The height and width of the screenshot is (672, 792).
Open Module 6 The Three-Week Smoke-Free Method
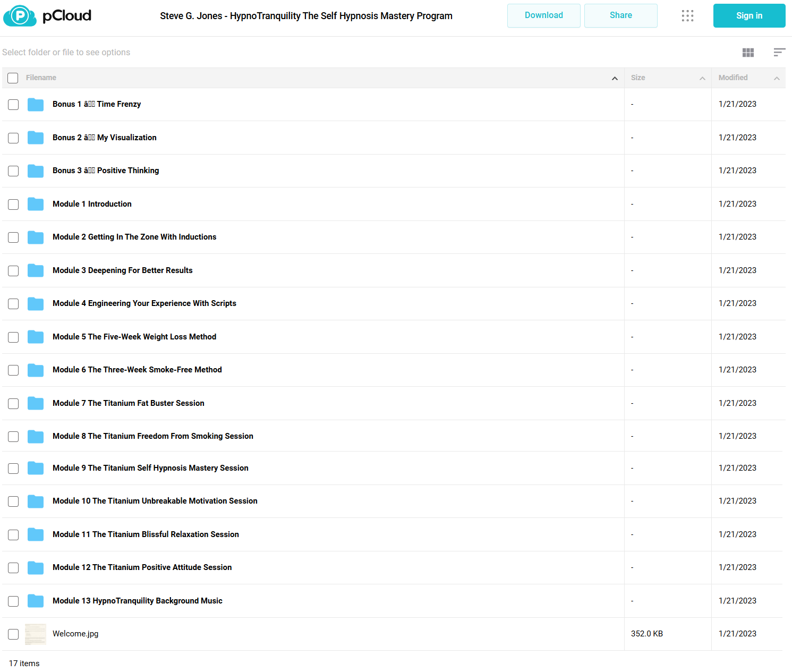pos(137,370)
